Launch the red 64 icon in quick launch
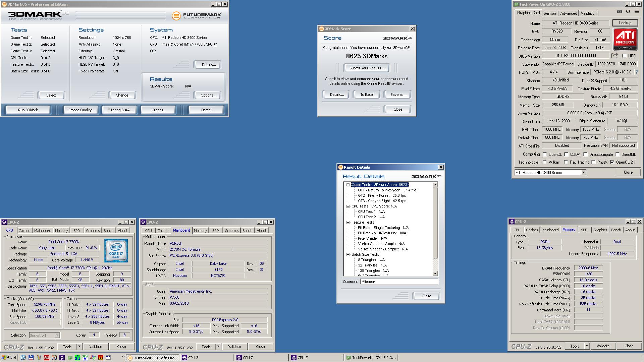This screenshot has height=362, width=644. [46, 358]
